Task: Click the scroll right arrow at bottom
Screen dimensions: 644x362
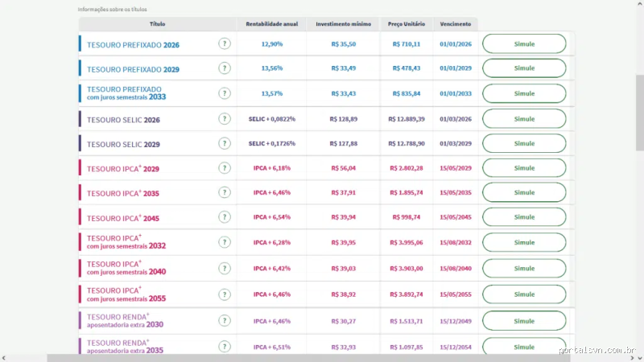Action: point(632,358)
